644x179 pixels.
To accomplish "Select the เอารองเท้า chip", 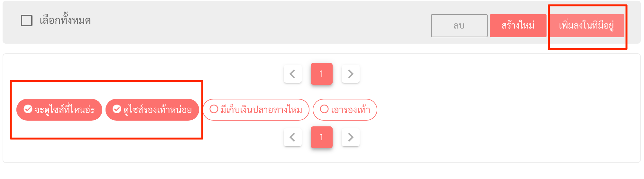I will coord(345,110).
